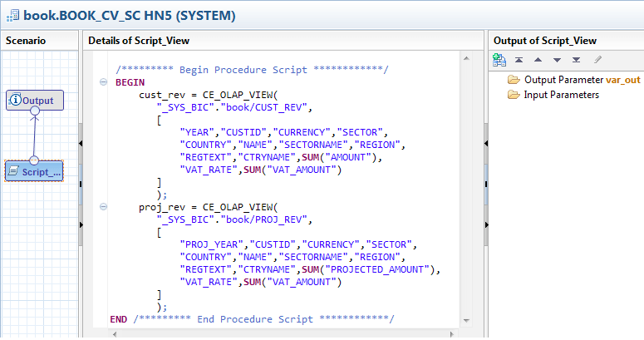Click the left collapse arrow on Scenario splitter
644x340 pixels.
pyautogui.click(x=81, y=144)
